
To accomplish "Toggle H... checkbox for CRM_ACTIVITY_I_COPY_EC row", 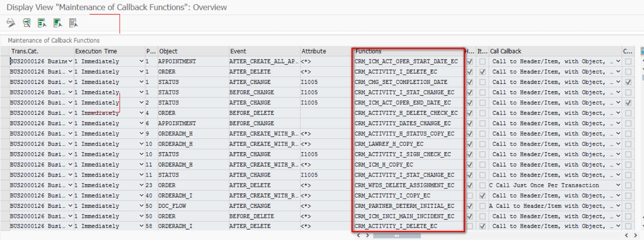I will coord(470,196).
